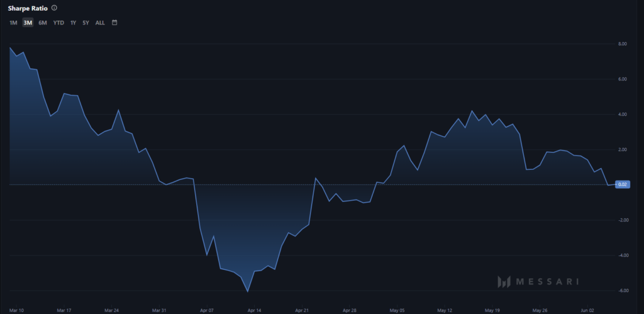Image resolution: width=644 pixels, height=314 pixels.
Task: Click the Apr 14 axis date label
Action: tap(255, 310)
